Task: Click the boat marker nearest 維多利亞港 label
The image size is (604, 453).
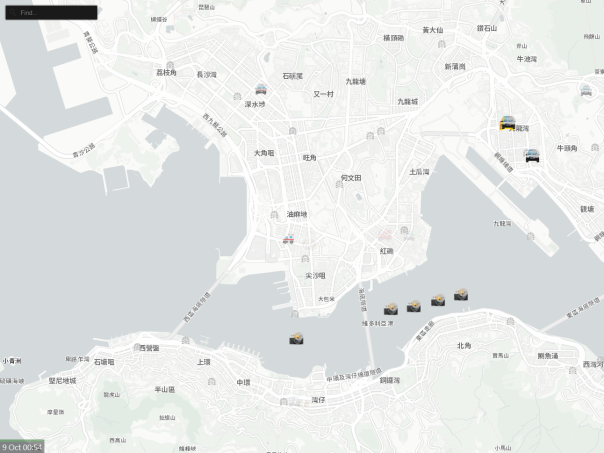Action: 391,309
